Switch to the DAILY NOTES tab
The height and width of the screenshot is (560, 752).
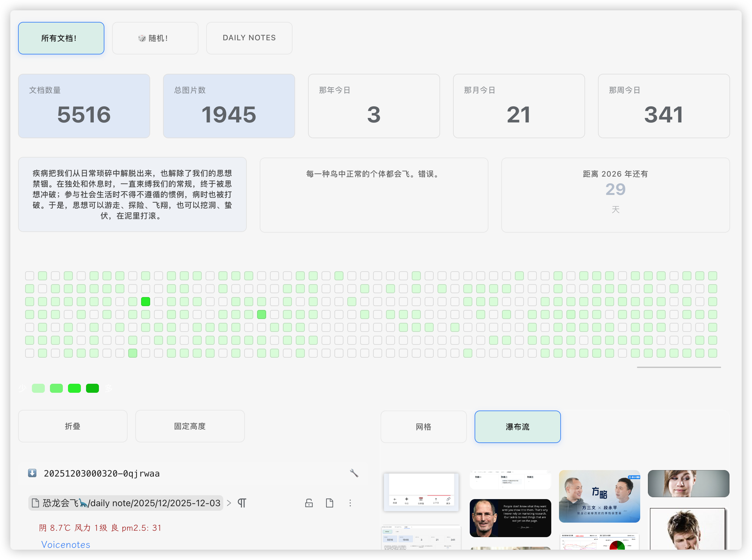click(249, 38)
